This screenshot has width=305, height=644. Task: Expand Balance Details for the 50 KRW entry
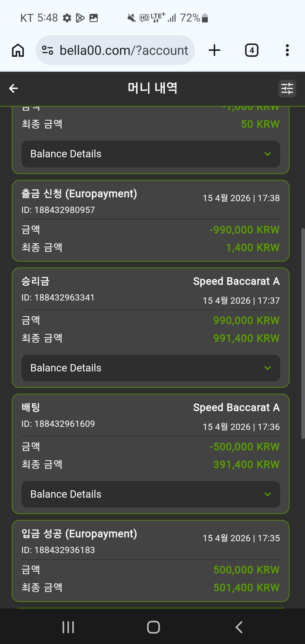151,154
